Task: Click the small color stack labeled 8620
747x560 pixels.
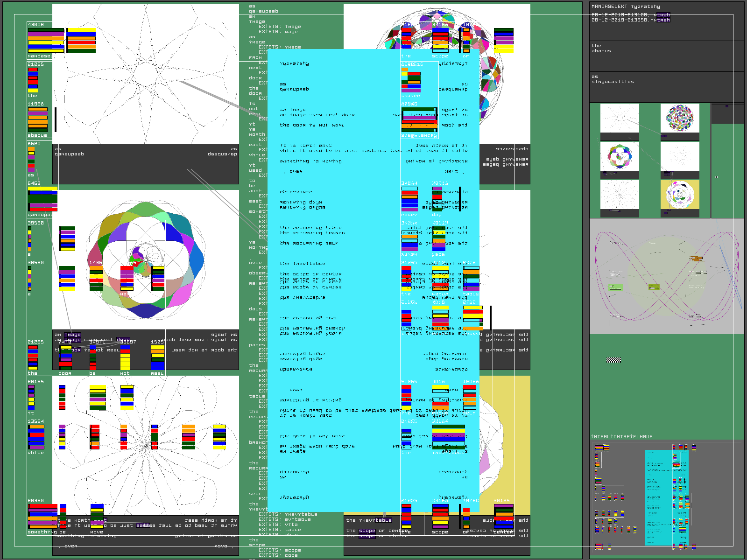Action: (31, 160)
